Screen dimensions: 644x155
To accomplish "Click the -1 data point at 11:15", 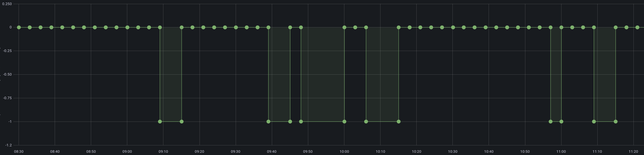I will point(616,122).
